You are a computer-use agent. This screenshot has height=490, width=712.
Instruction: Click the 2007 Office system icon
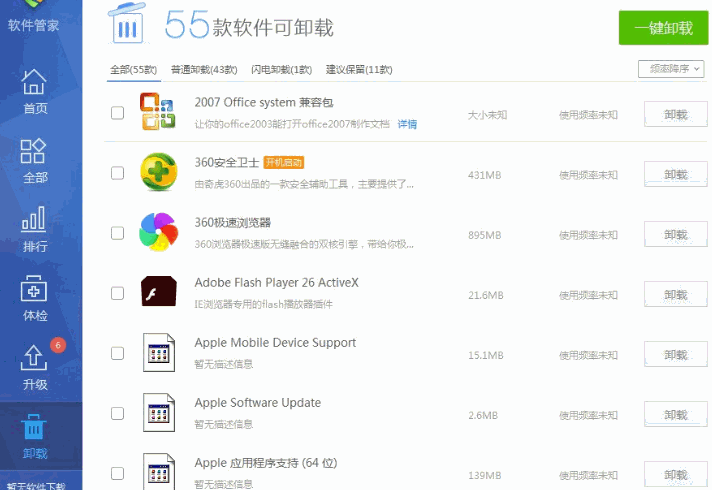coord(158,111)
